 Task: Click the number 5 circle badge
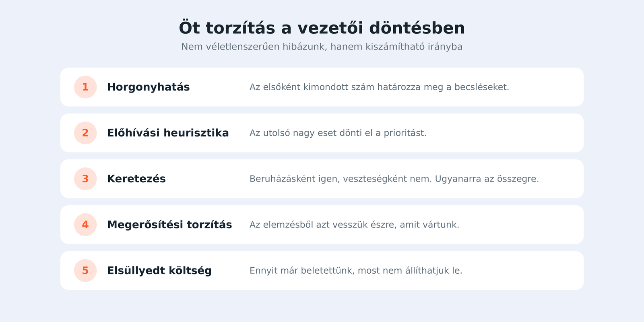(x=85, y=270)
